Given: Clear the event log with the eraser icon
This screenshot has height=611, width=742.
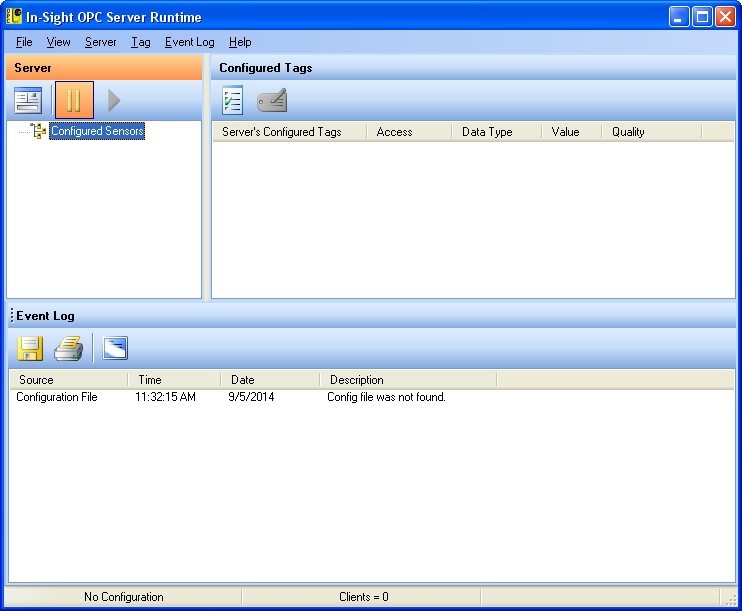Looking at the screenshot, I should click(115, 348).
